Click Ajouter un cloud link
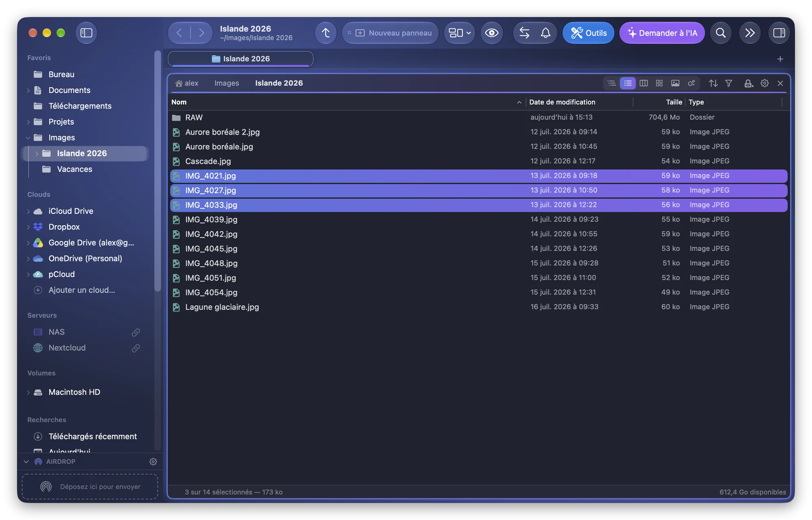Viewport: 812px width, 520px height. point(82,290)
